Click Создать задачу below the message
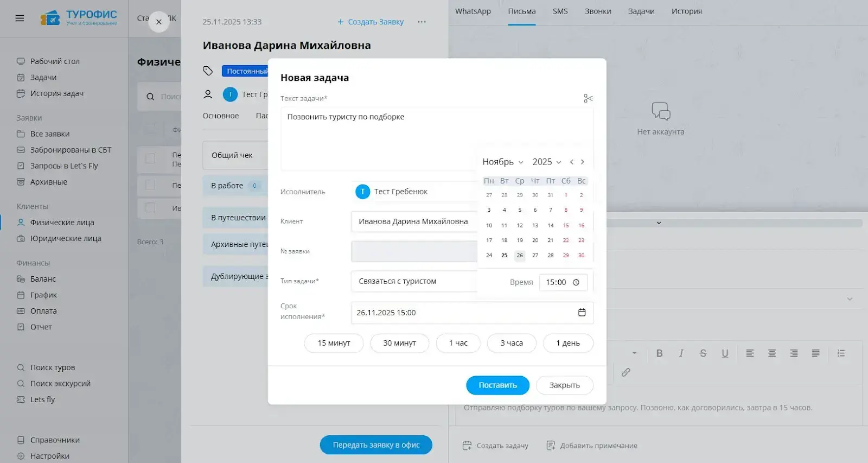868x463 pixels. 495,446
